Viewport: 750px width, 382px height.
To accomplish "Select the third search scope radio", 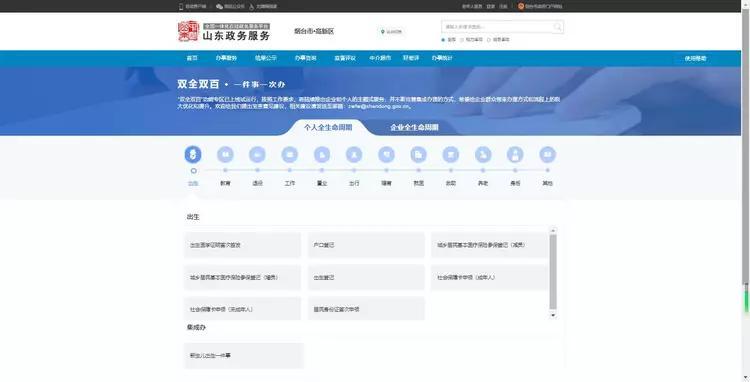I will (489, 40).
